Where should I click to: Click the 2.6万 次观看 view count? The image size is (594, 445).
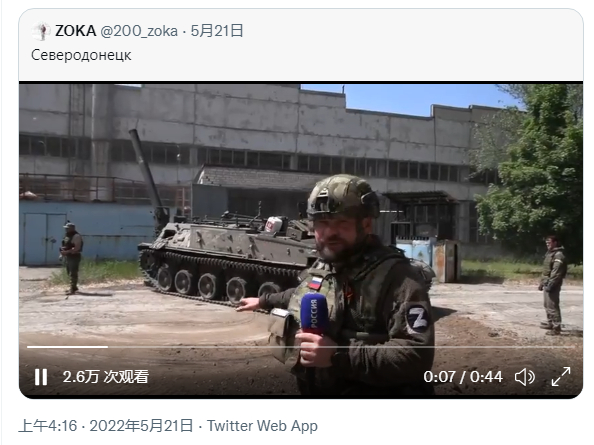pos(106,377)
